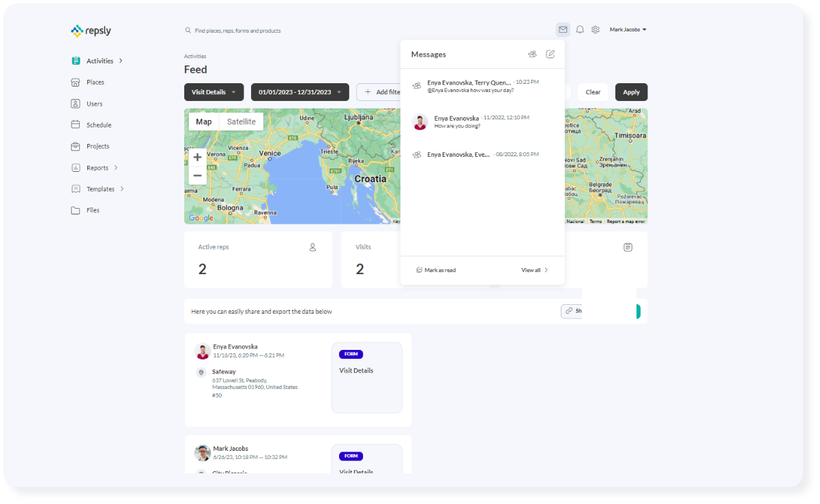Click the map zoom in plus button
The image size is (820, 504).
tap(197, 158)
